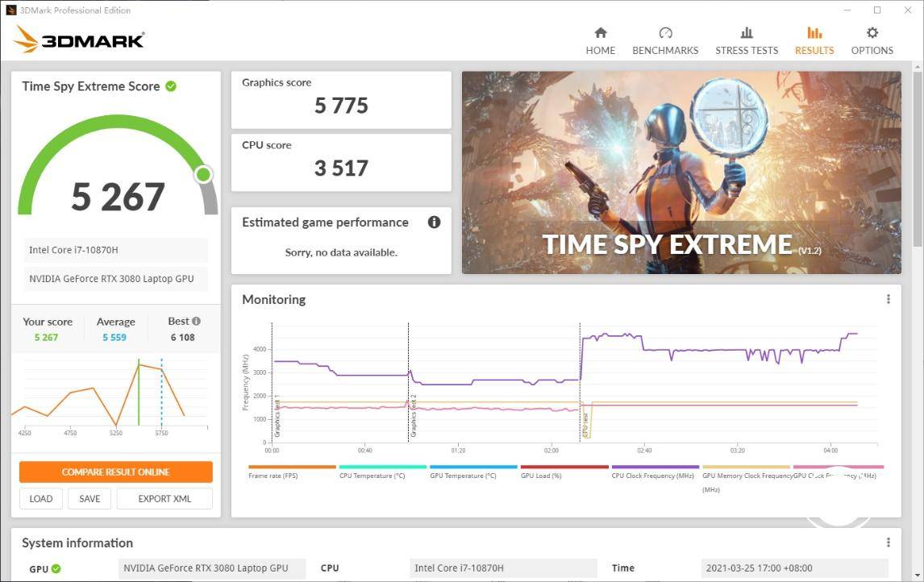
Task: Click the green your-score line in distribution chart
Action: click(139, 392)
